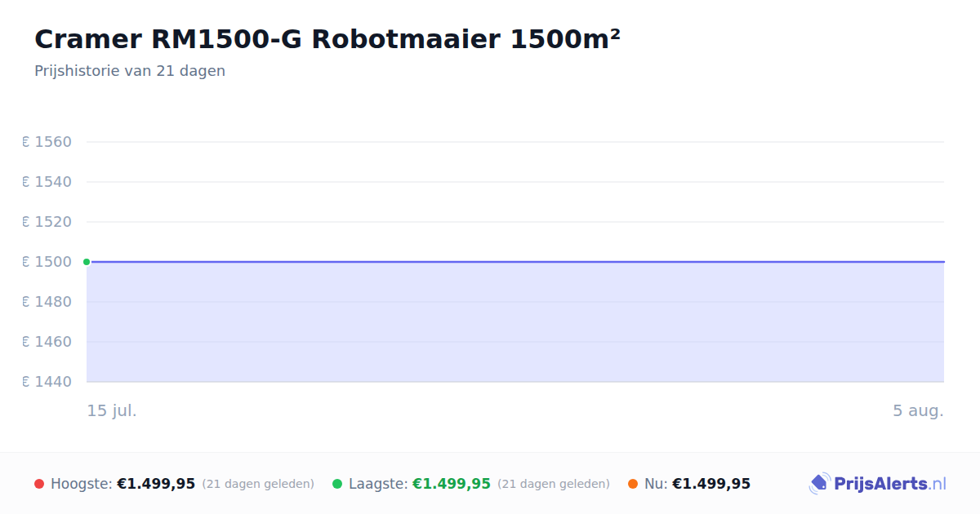Click the Hoogste price €1.499,95
This screenshot has height=514, width=980.
coord(156,484)
